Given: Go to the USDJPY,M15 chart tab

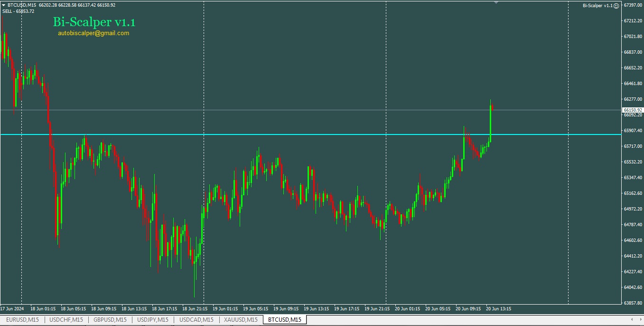Looking at the screenshot, I should [153, 320].
